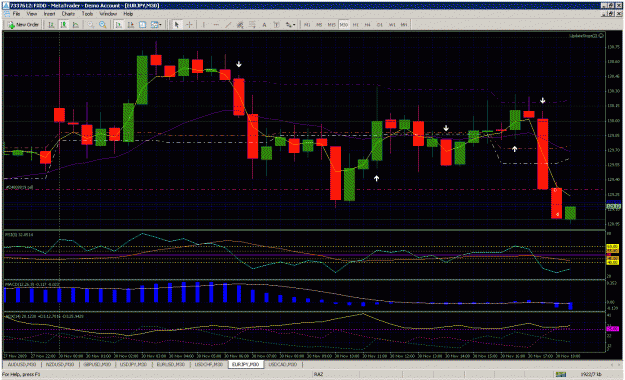Click the MACD(12,26,9) indicator label

33,284
